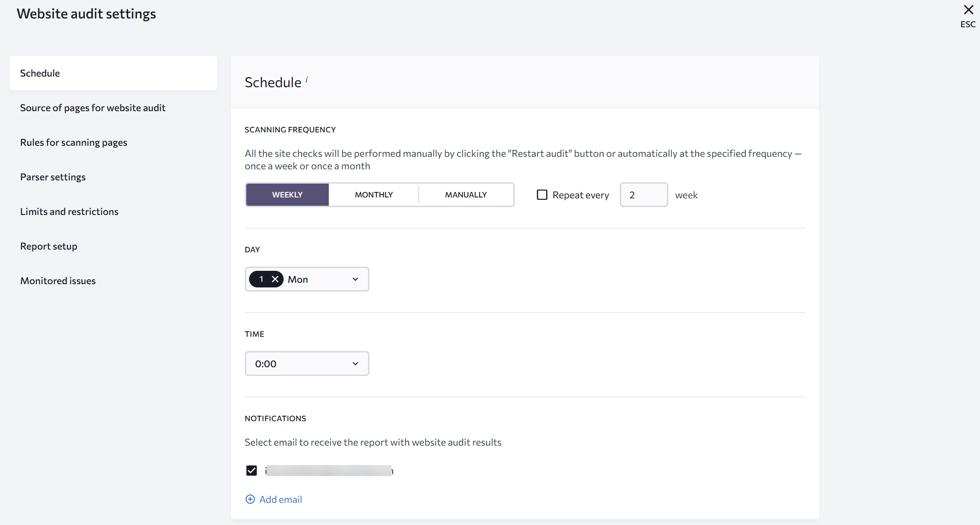
Task: Open Source of pages for website audit
Action: click(93, 108)
